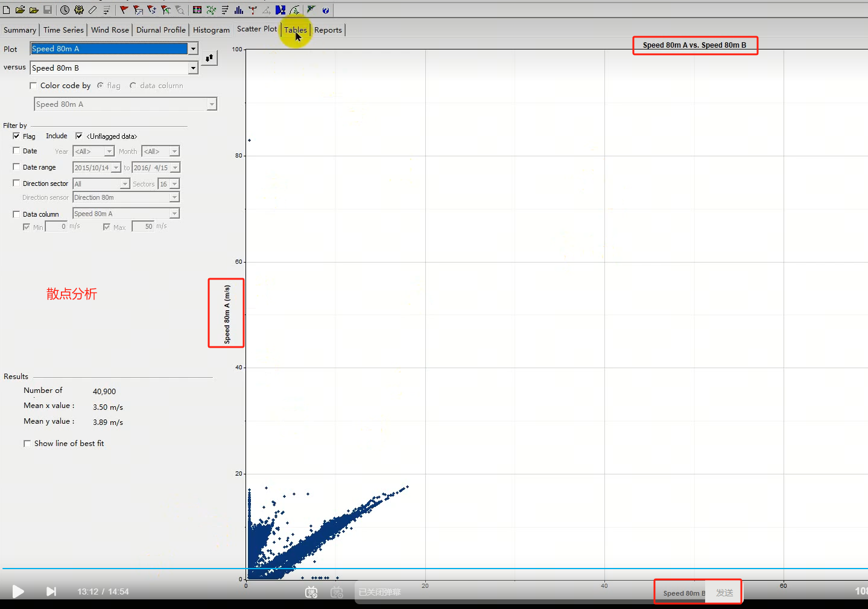
Task: Expand the Direction sensor dropdown
Action: [x=174, y=197]
